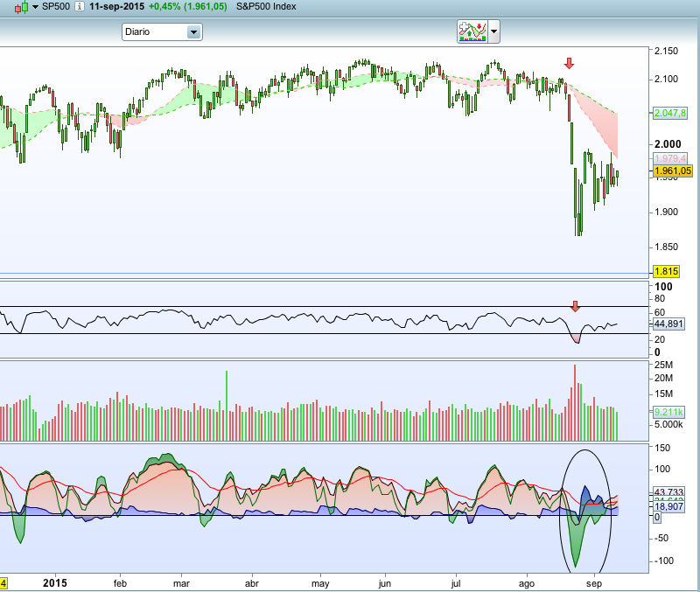This screenshot has height=592, width=700.
Task: Click the blue 18,907 oscillator value label
Action: pyautogui.click(x=668, y=507)
